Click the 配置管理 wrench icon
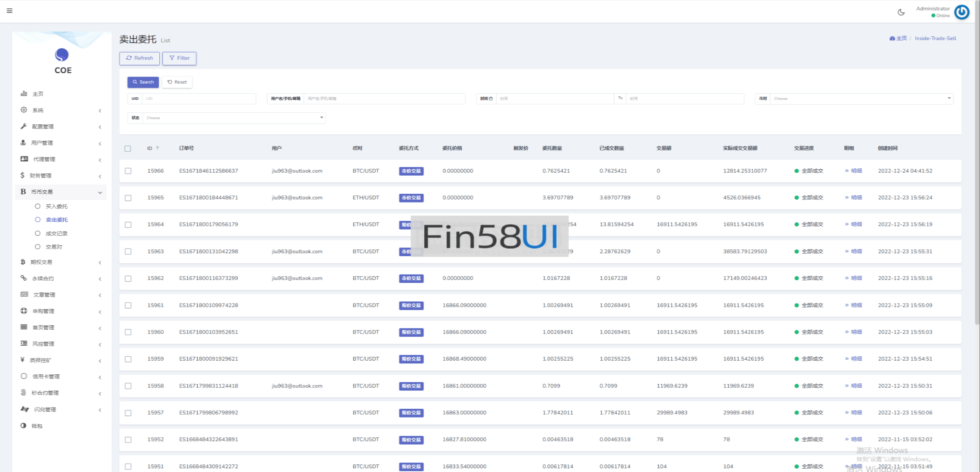The image size is (980, 472). point(24,126)
